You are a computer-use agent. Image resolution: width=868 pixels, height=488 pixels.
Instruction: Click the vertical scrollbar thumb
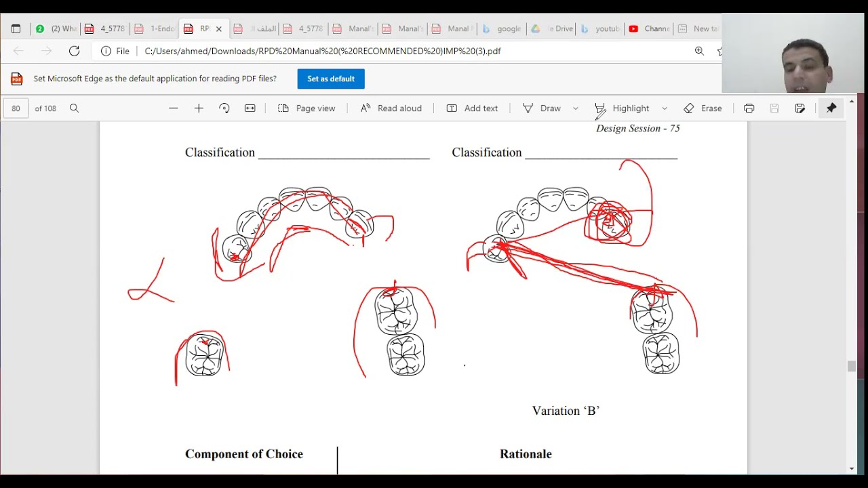[852, 367]
